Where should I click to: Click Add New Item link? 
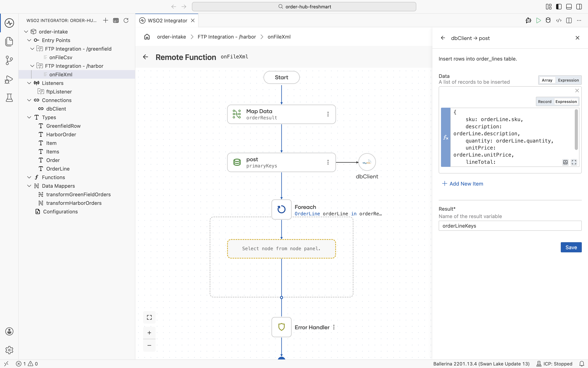pyautogui.click(x=462, y=183)
